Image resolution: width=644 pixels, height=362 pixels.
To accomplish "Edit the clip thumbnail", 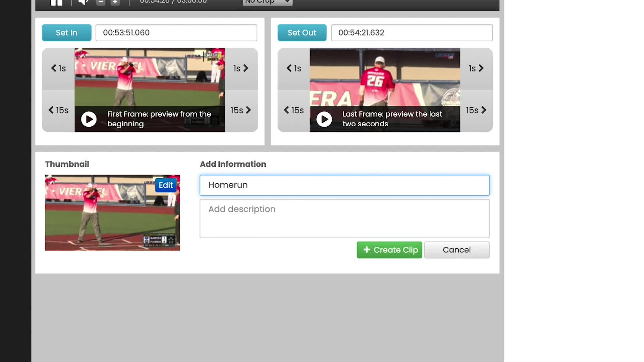I will tap(166, 185).
